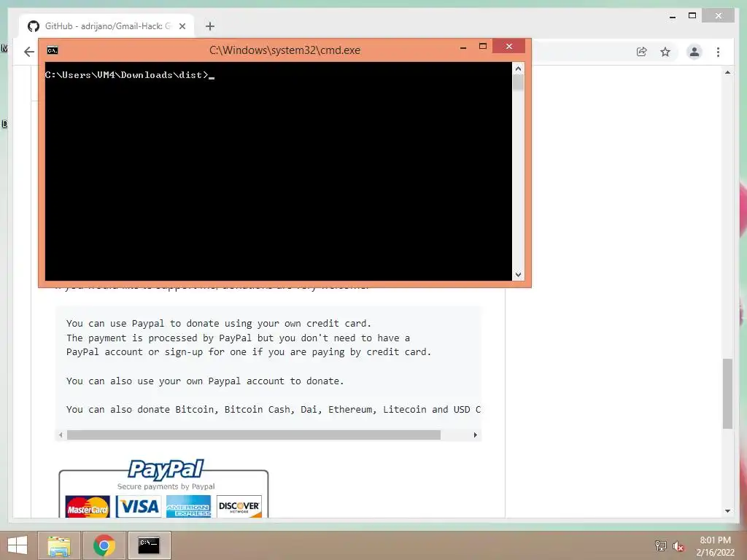Click the share page icon in Chrome
This screenshot has height=560, width=747.
(x=642, y=52)
